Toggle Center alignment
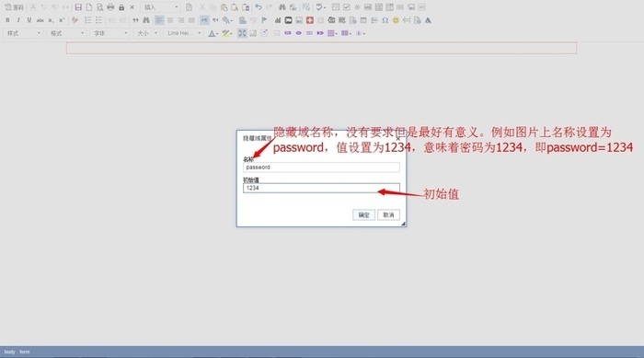 pos(170,20)
